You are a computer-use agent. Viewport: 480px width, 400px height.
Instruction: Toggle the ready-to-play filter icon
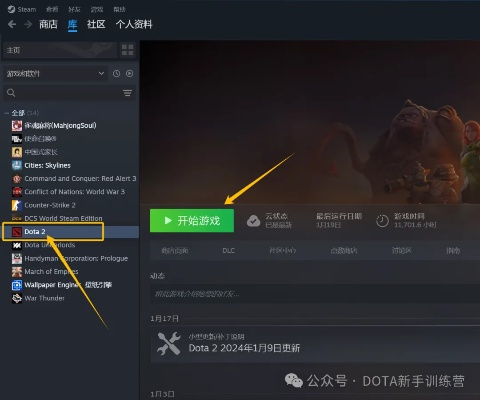(x=129, y=74)
